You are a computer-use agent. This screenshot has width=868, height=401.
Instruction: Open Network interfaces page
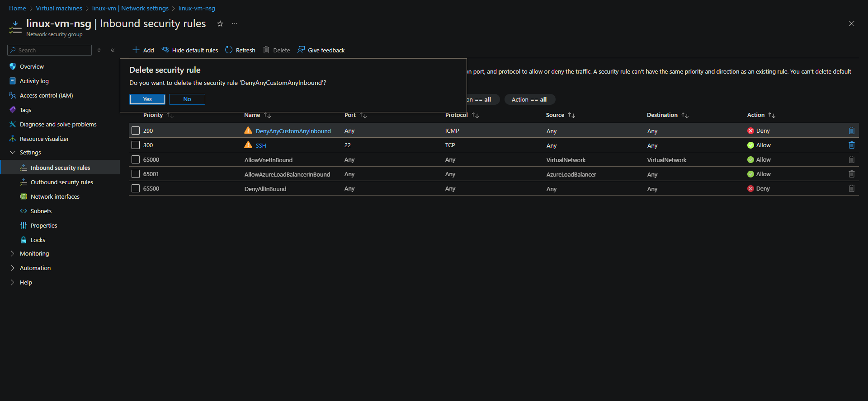(55, 197)
